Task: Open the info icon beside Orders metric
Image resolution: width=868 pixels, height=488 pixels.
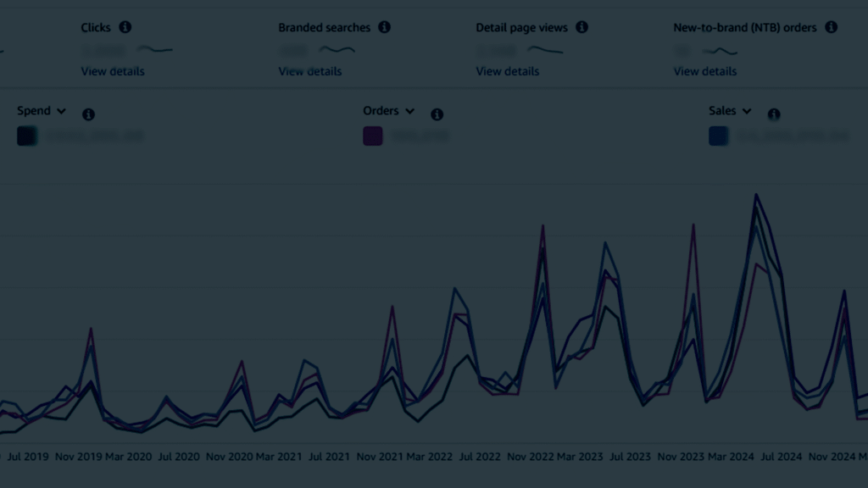Action: point(437,114)
